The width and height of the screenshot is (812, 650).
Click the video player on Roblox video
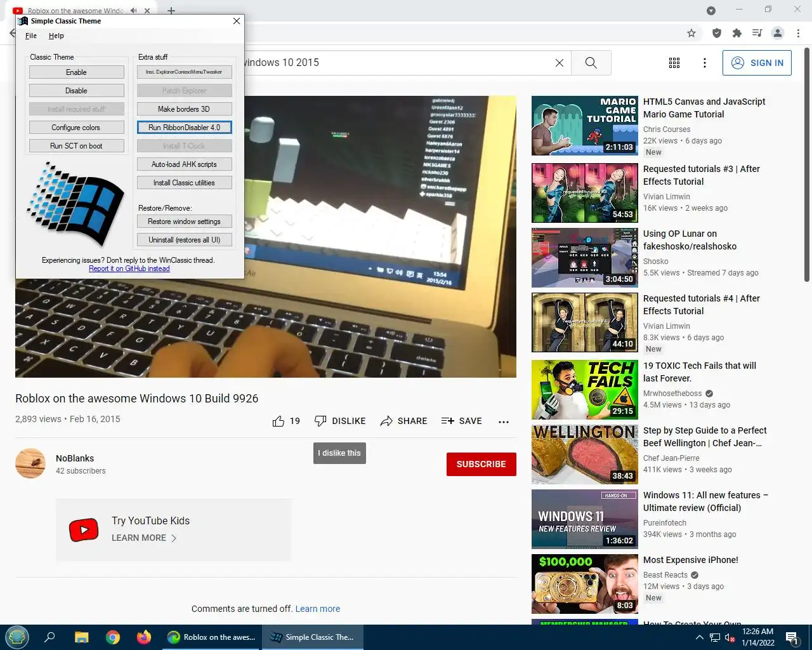click(x=381, y=237)
